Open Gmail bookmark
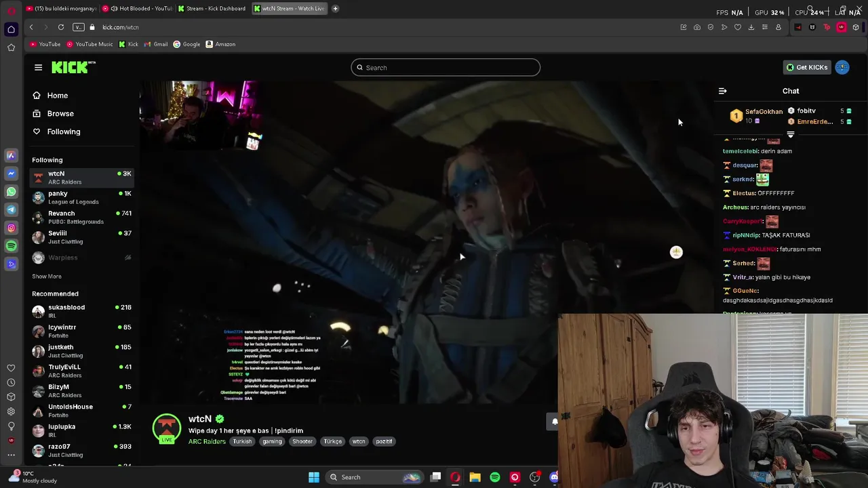This screenshot has width=868, height=488. pos(156,44)
